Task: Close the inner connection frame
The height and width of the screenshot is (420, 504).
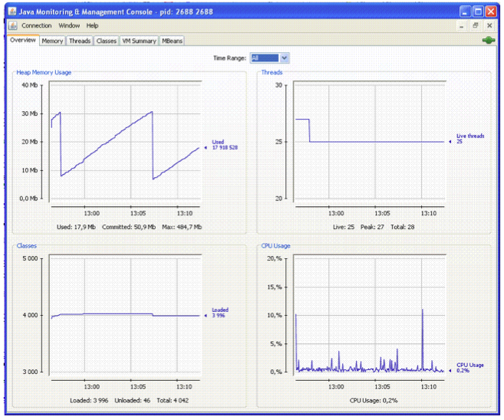Action: point(489,26)
